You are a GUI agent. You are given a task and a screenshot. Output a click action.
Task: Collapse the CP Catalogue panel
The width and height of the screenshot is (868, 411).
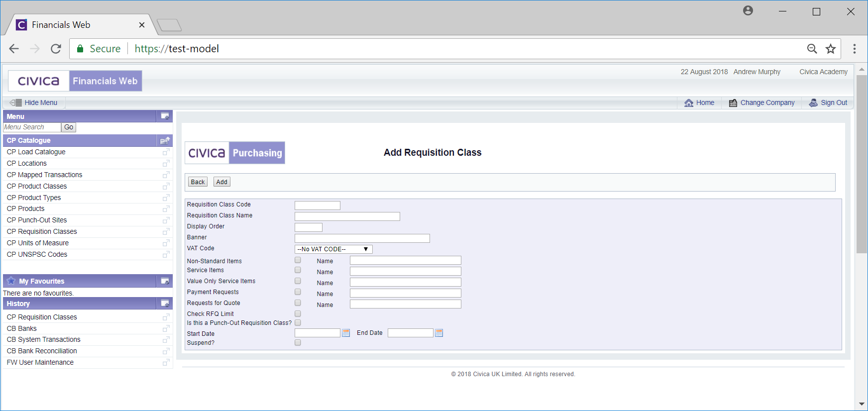point(165,141)
